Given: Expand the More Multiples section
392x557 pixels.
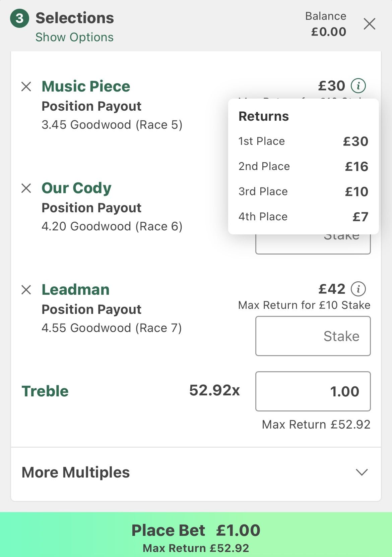Looking at the screenshot, I should tap(76, 472).
